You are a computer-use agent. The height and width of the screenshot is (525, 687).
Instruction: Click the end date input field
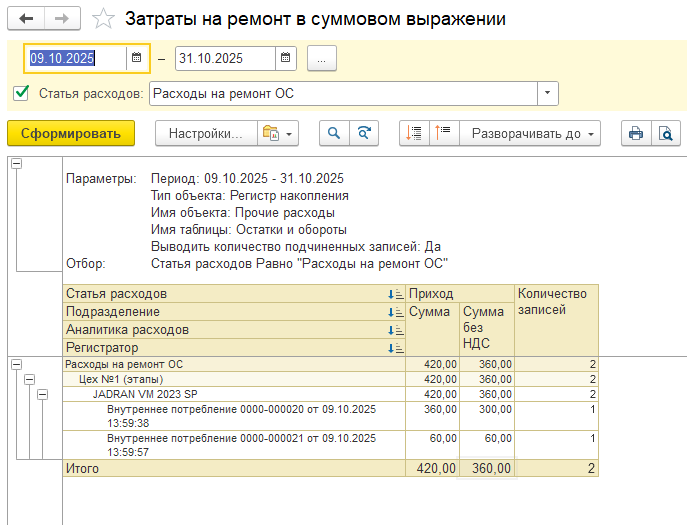223,58
